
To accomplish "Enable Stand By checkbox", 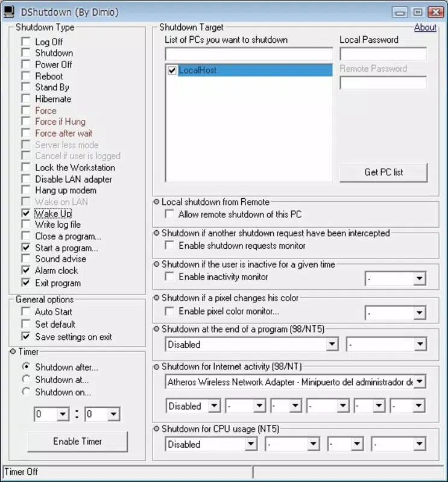I will tap(26, 87).
